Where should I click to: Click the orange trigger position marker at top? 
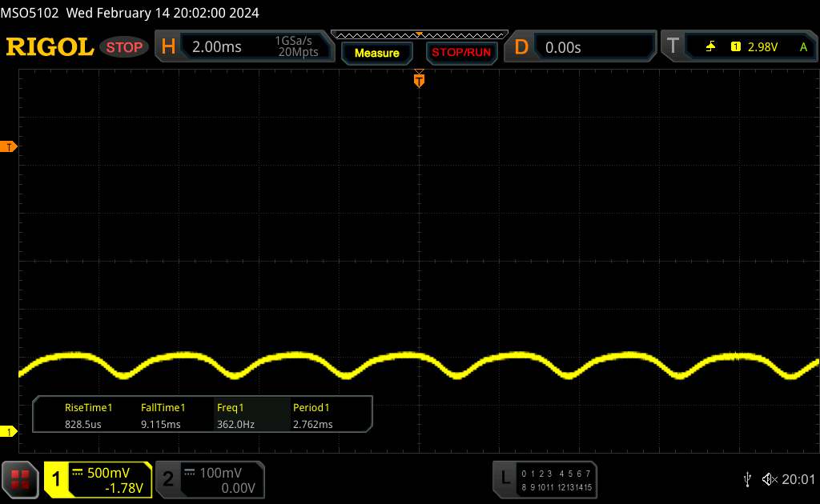click(418, 79)
